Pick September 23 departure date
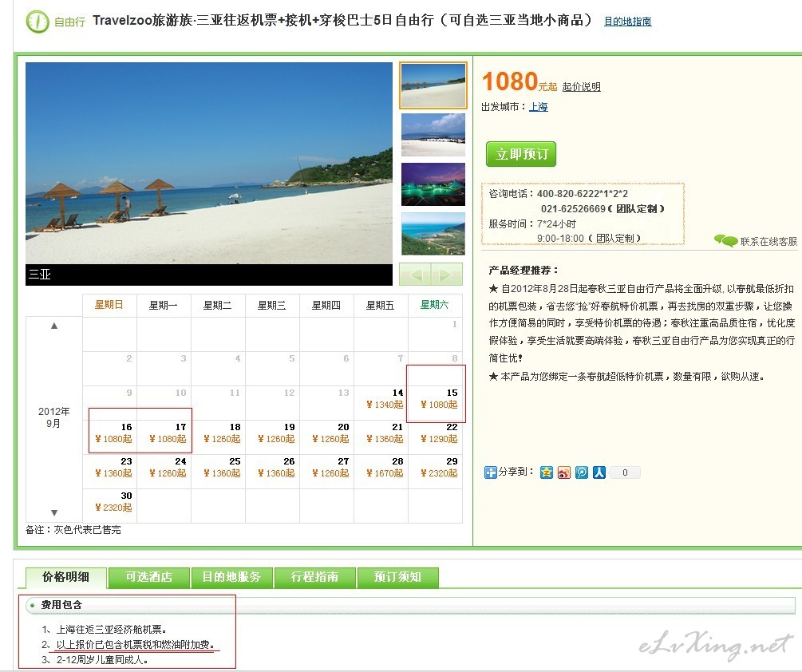 coord(110,472)
